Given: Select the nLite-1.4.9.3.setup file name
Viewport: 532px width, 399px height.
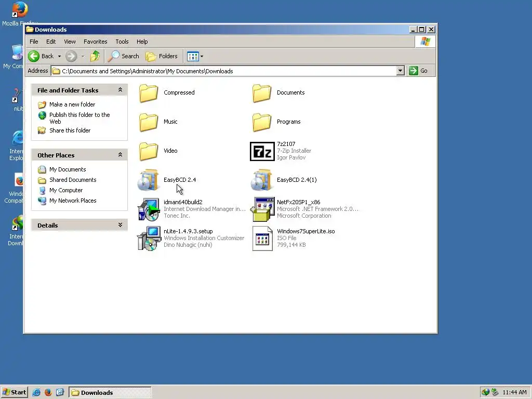Looking at the screenshot, I should coord(188,231).
